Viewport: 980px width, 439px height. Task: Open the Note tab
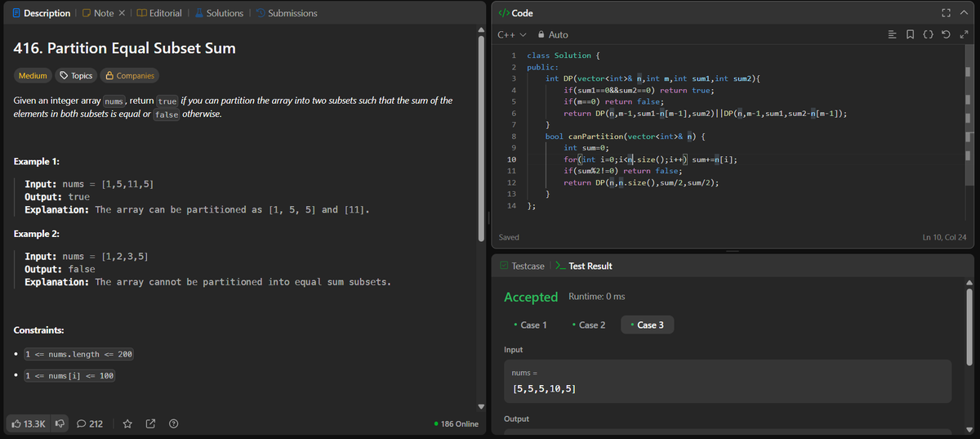coord(97,13)
